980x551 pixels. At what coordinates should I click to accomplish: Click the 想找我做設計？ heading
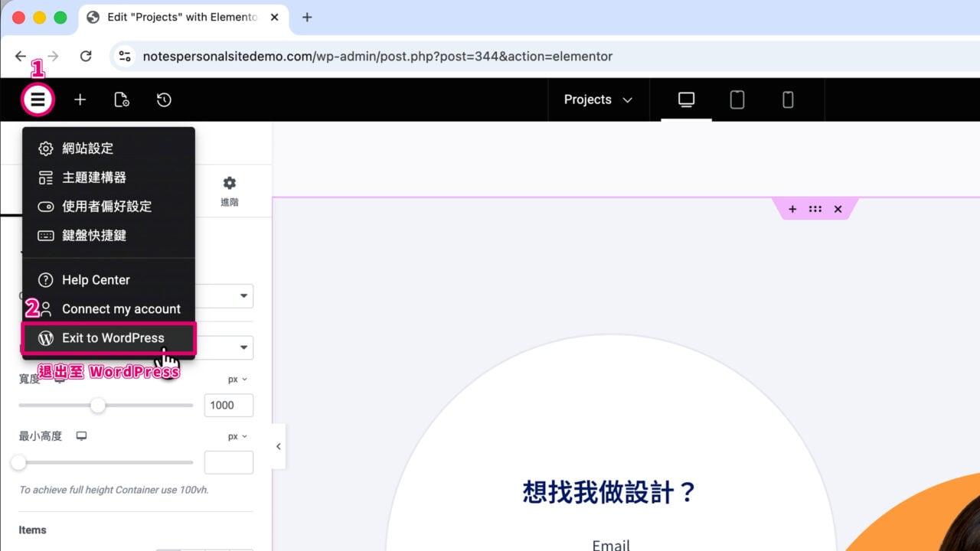coord(610,491)
